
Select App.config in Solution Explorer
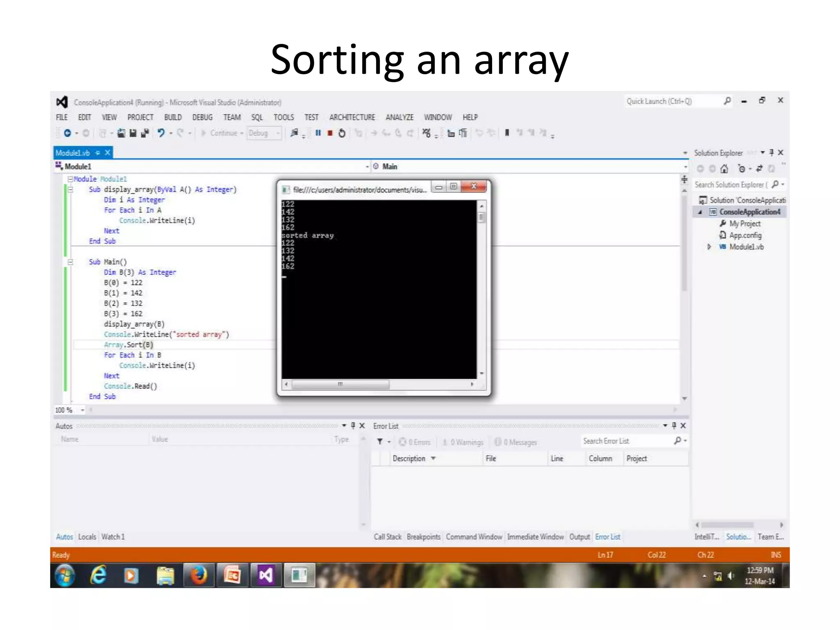(x=745, y=235)
